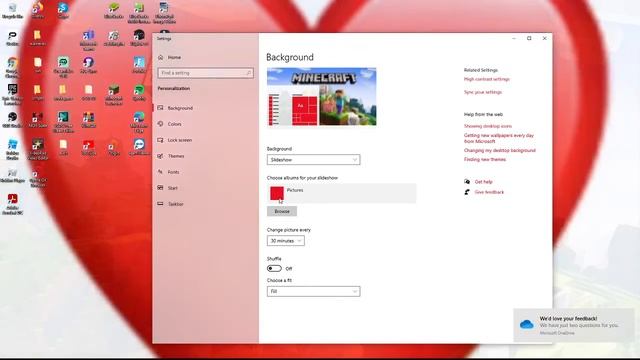Open Getting new wallpapers every day link
Image resolution: width=640 pixels, height=360 pixels.
[499, 138]
